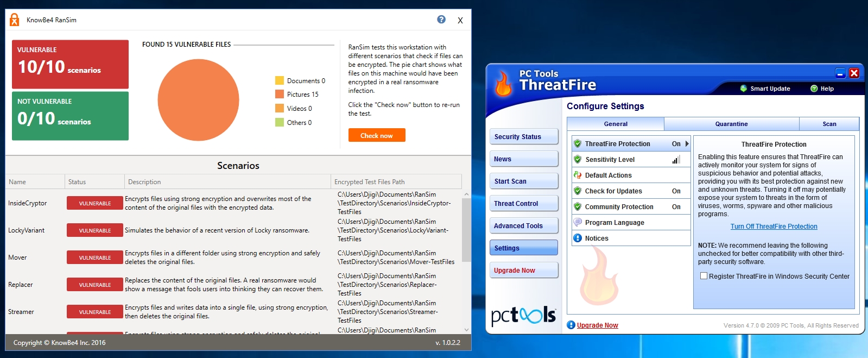Click Turn Off ThreatFire Protection link
Screen dimensions: 868x358
click(774, 227)
